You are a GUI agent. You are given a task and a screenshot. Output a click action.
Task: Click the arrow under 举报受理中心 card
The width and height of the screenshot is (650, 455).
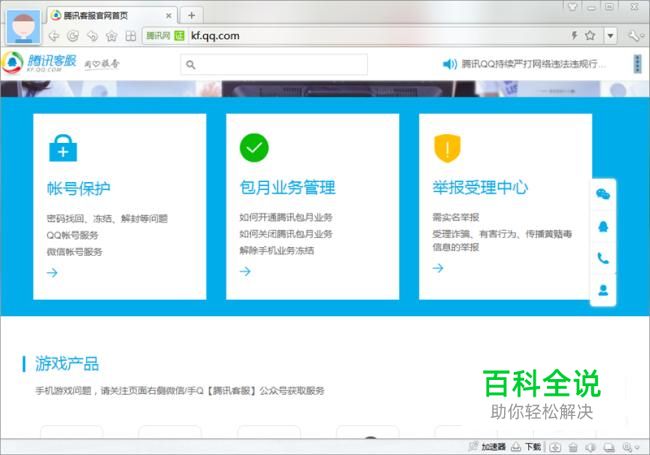[x=438, y=268]
